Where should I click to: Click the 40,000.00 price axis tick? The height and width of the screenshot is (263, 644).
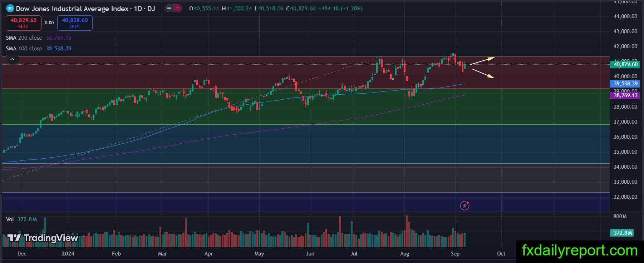pos(625,76)
